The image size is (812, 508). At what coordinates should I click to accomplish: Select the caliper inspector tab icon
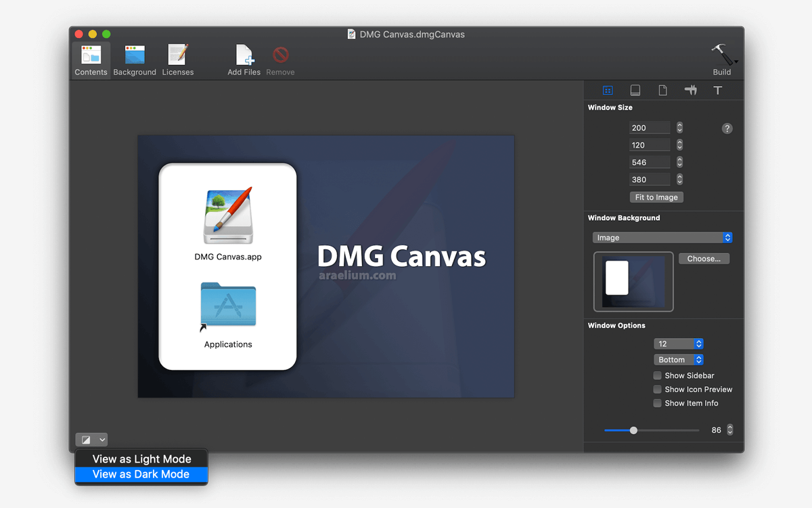[x=690, y=90]
